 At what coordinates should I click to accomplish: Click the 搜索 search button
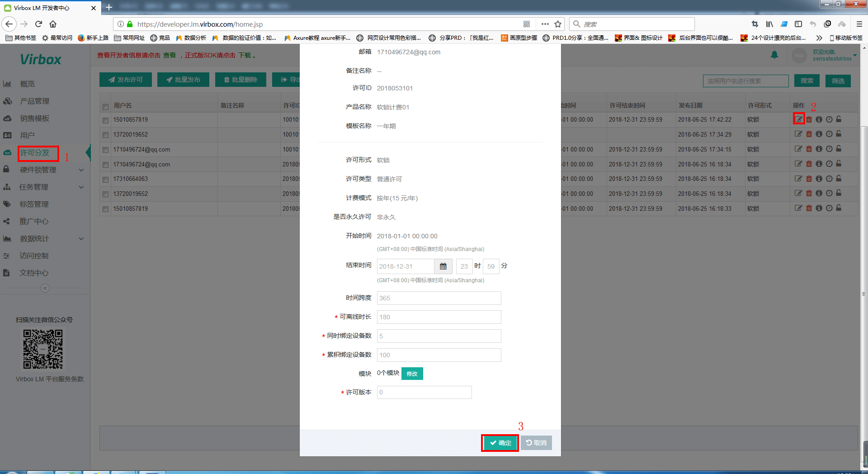click(807, 81)
